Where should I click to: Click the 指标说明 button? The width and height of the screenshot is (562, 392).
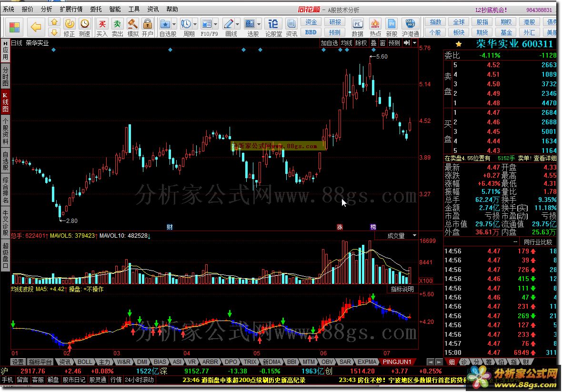click(402, 289)
